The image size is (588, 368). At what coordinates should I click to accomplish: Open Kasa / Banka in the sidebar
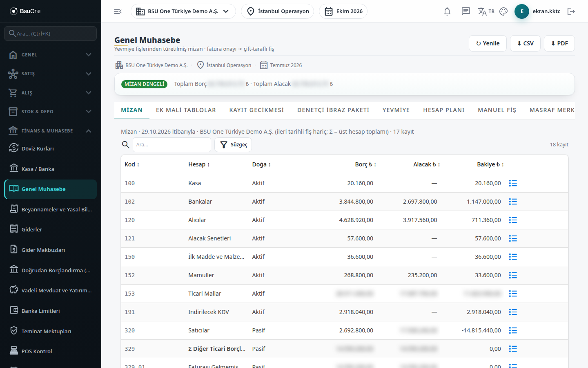coord(51,169)
